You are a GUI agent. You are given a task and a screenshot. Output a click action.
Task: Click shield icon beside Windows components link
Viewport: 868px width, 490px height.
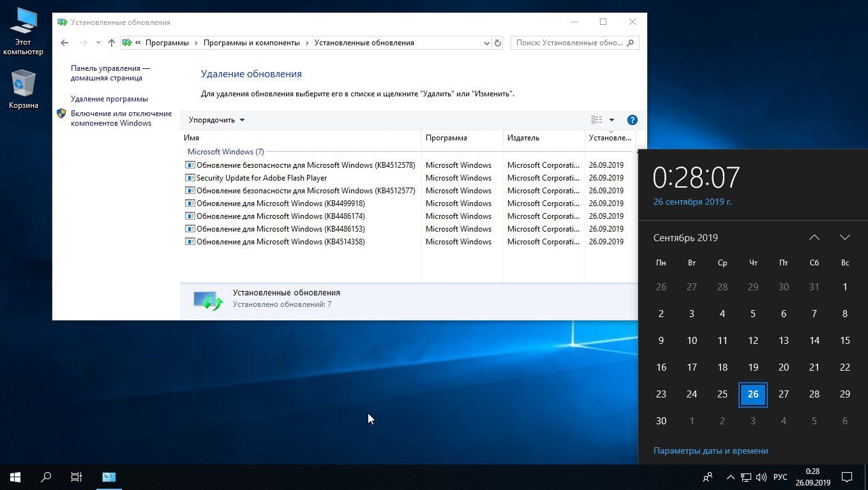pos(61,114)
